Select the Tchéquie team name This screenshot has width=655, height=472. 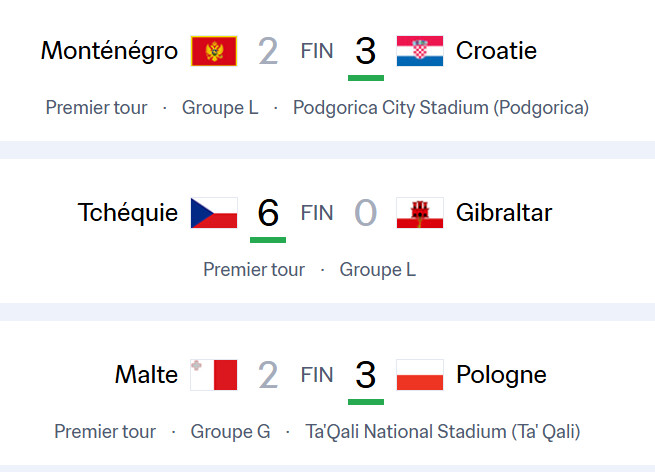click(128, 213)
